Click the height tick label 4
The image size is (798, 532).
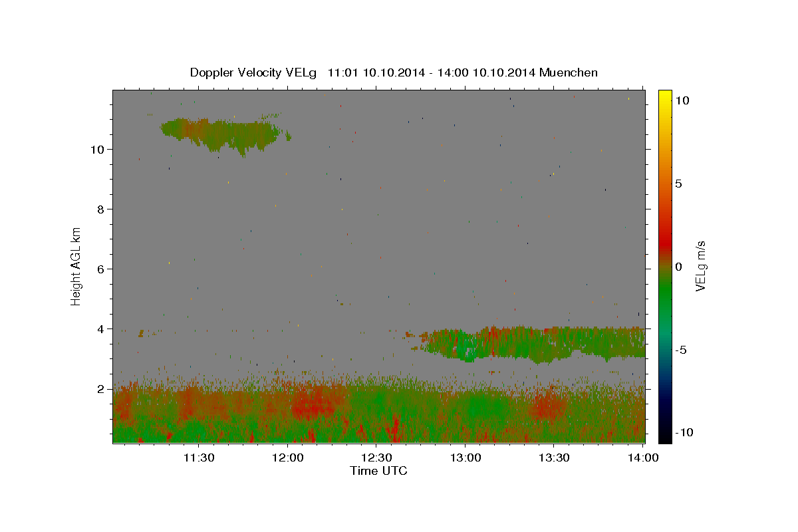[x=101, y=329]
